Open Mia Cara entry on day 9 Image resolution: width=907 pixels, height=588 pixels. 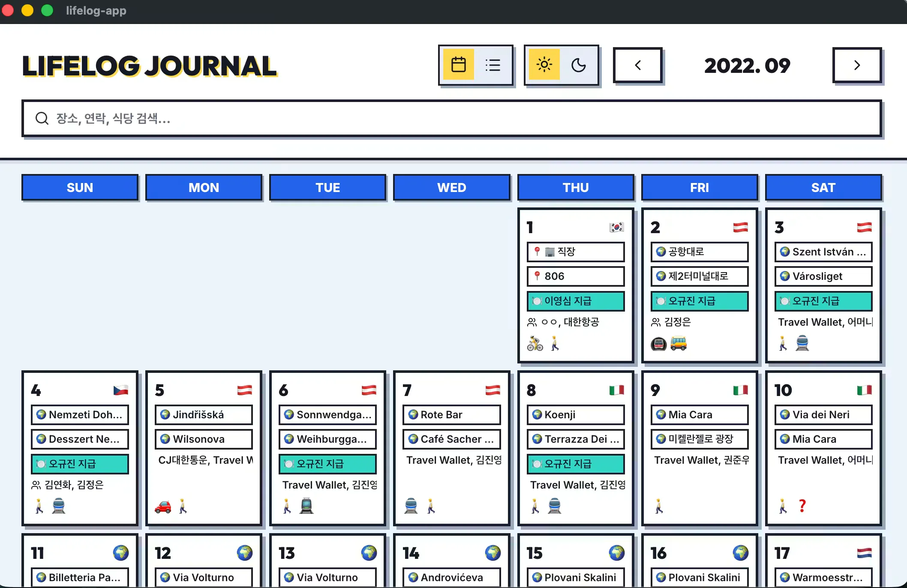tap(700, 414)
